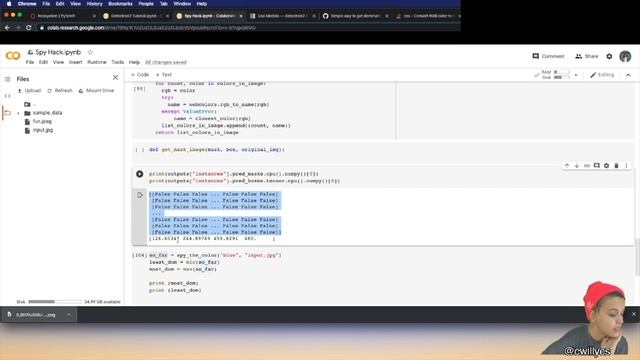Viewport: 640px width, 360px height.
Task: Open the cell's more actions menu
Action: click(626, 166)
